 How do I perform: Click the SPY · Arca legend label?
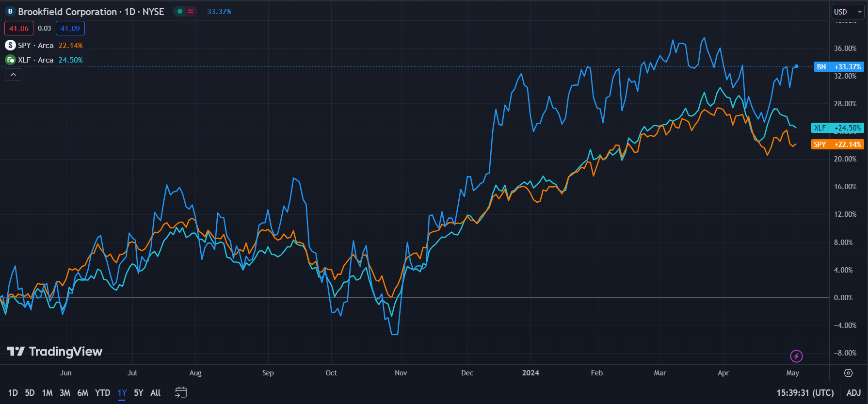point(36,45)
